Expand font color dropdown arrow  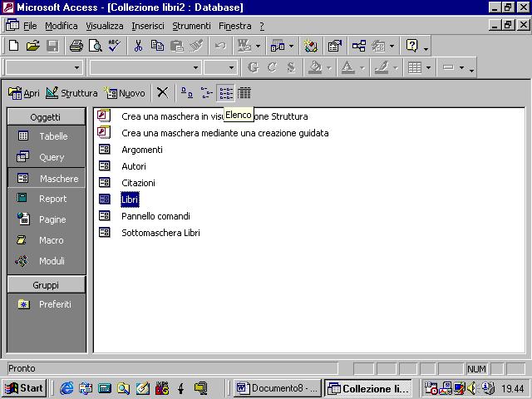tap(362, 68)
